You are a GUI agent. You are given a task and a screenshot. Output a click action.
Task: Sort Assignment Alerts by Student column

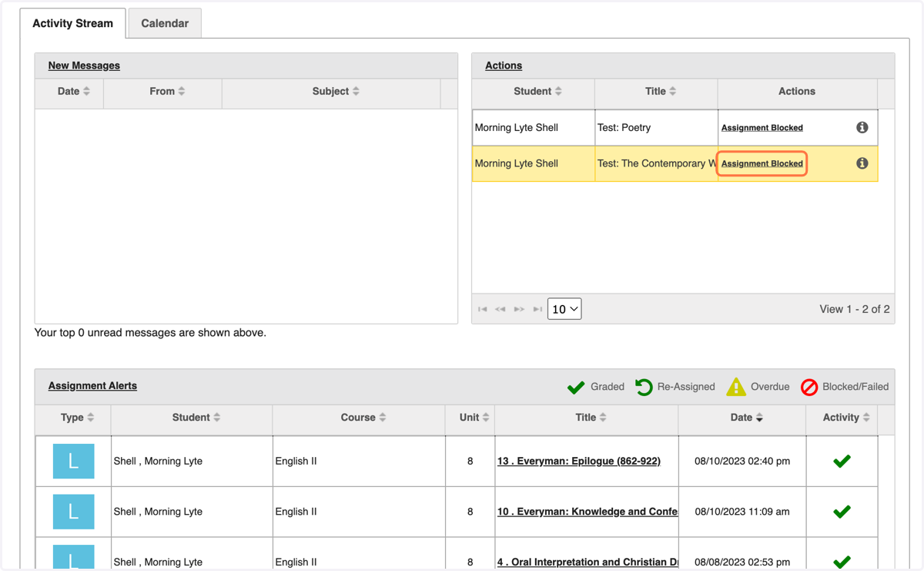coord(196,418)
